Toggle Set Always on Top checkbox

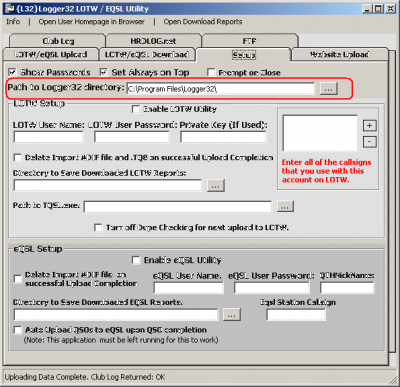[x=104, y=72]
